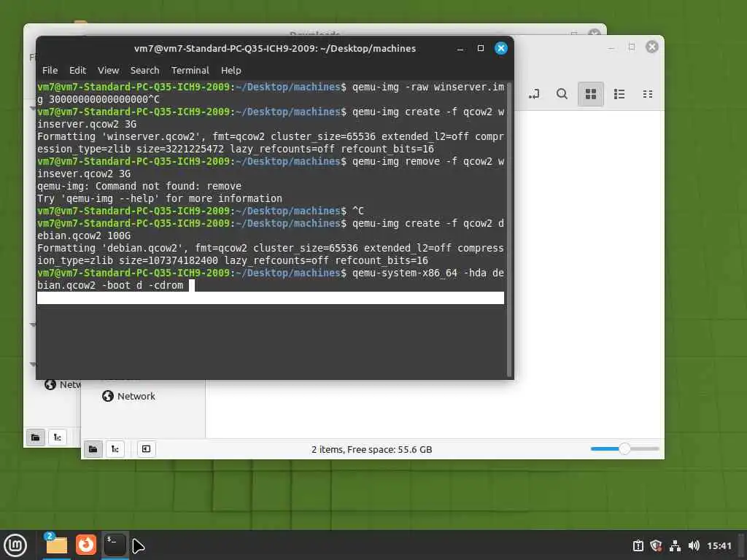The height and width of the screenshot is (560, 747).
Task: Click the Files icon in taskbar
Action: (x=56, y=545)
